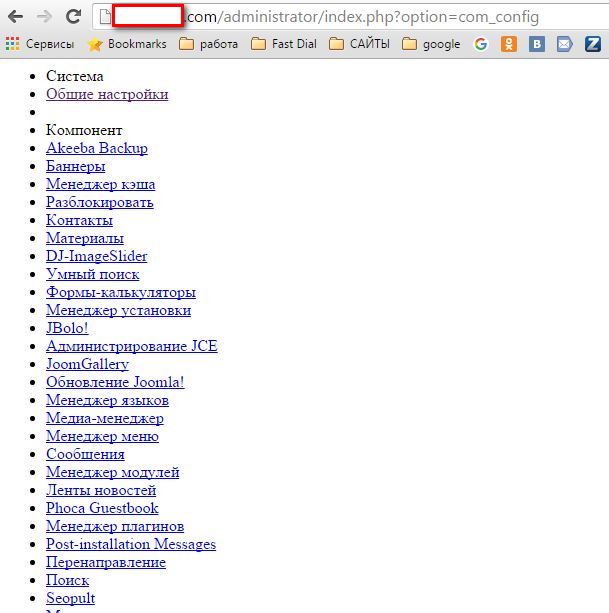This screenshot has height=613, width=609.
Task: Open Общие настройки link
Action: click(107, 94)
